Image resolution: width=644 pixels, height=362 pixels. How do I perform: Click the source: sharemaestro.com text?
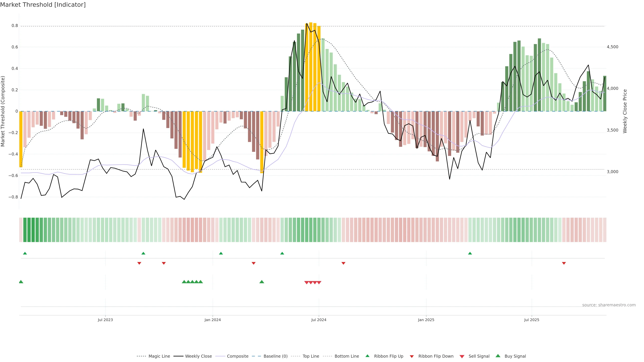pyautogui.click(x=609, y=305)
